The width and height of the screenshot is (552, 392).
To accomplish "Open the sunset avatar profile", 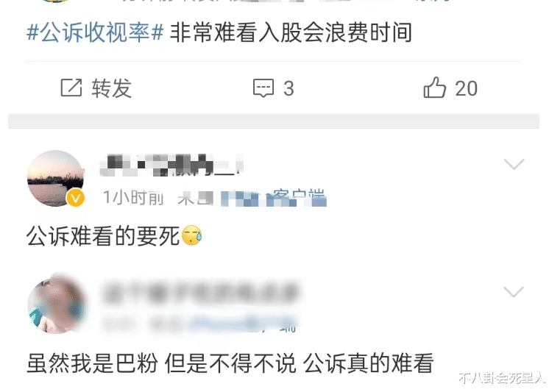I will [x=56, y=178].
